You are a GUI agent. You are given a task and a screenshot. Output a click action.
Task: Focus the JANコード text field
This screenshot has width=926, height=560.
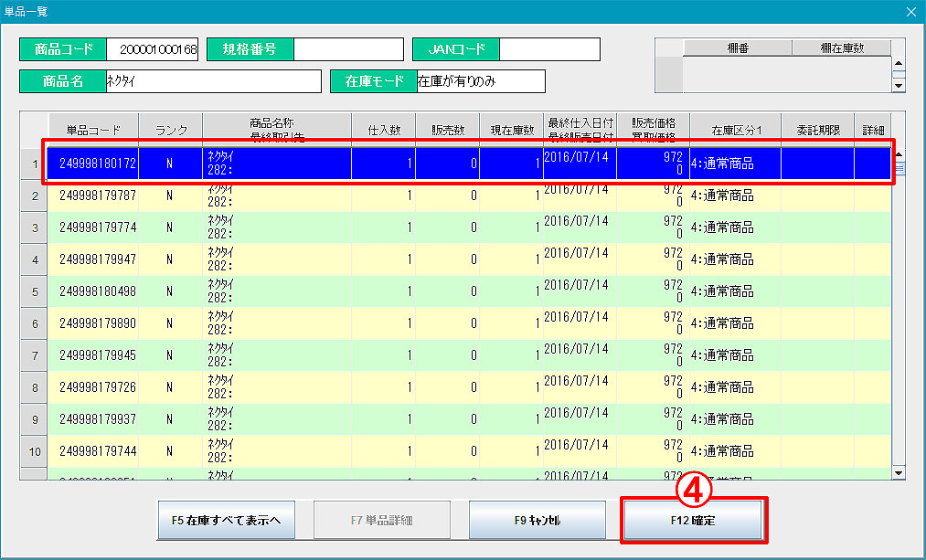pyautogui.click(x=548, y=49)
